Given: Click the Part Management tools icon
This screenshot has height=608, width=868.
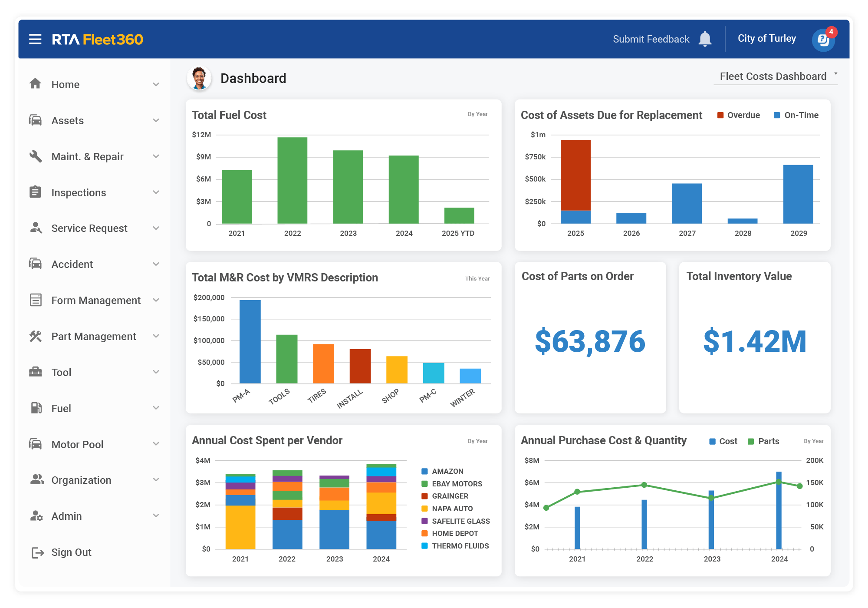Looking at the screenshot, I should coord(36,336).
